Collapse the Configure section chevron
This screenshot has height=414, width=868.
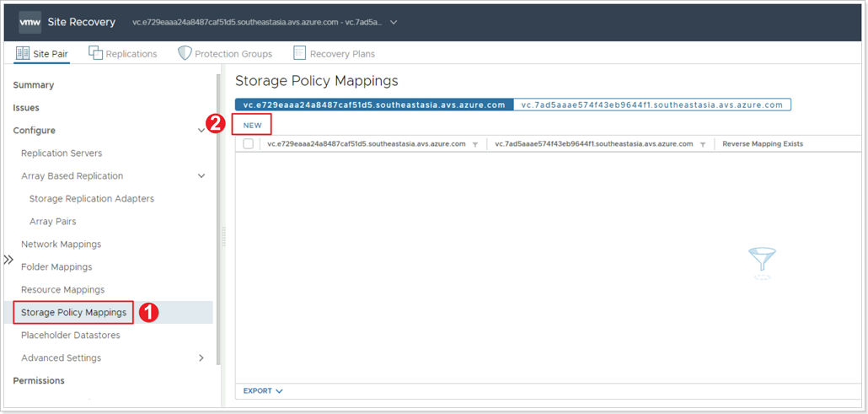[x=201, y=130]
